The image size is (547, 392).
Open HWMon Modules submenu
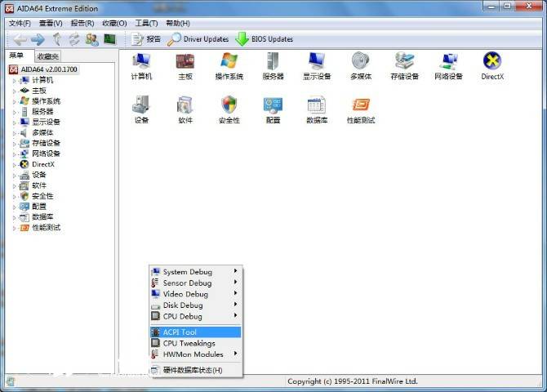[x=195, y=354]
